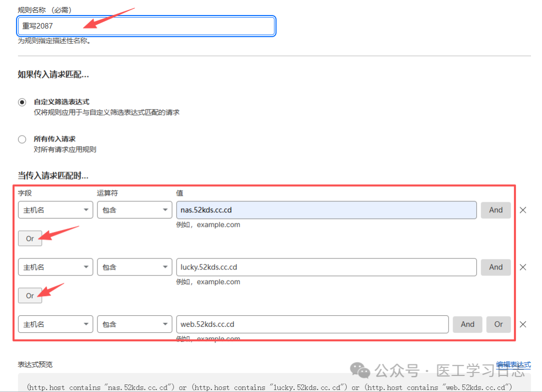542x392 pixels.
Task: Click the Or connector below the first condition
Action: click(x=30, y=238)
